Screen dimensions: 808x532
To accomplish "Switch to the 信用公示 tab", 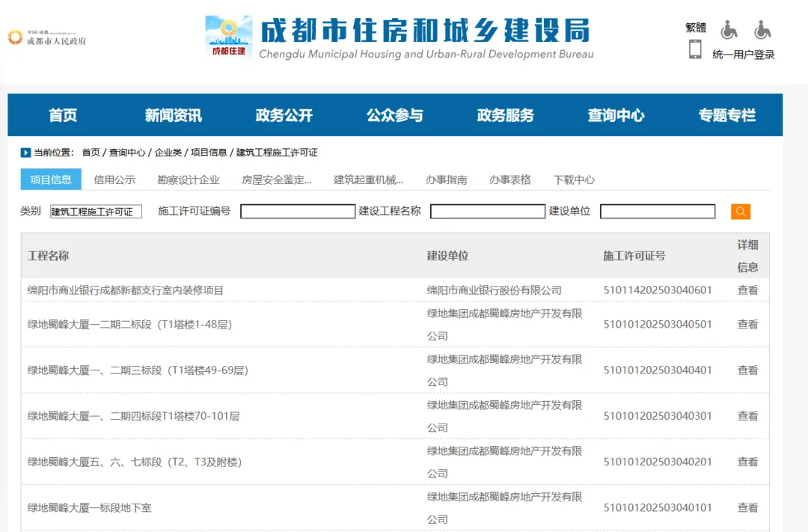I will (x=114, y=180).
